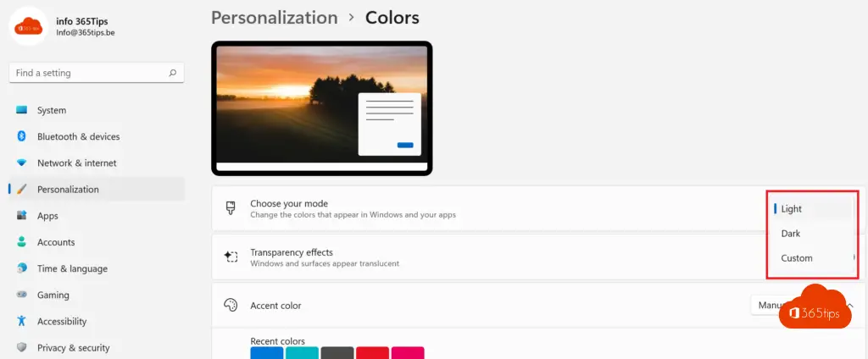The image size is (868, 359).
Task: Collapse the Accent color section chevron
Action: pos(849,305)
